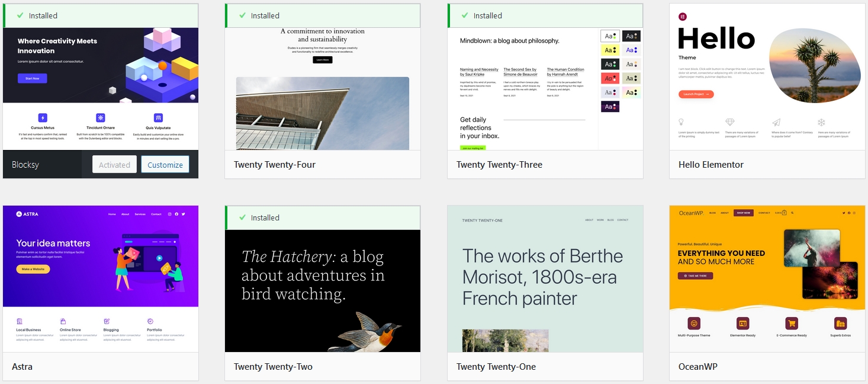Click the Astra logo in the purple preview

(28, 214)
